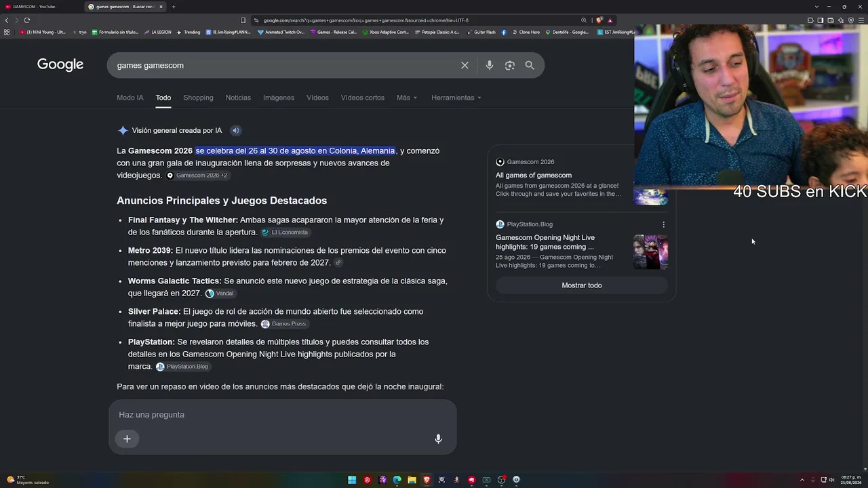Open the Games - Release Cal... bookmark

tap(333, 32)
